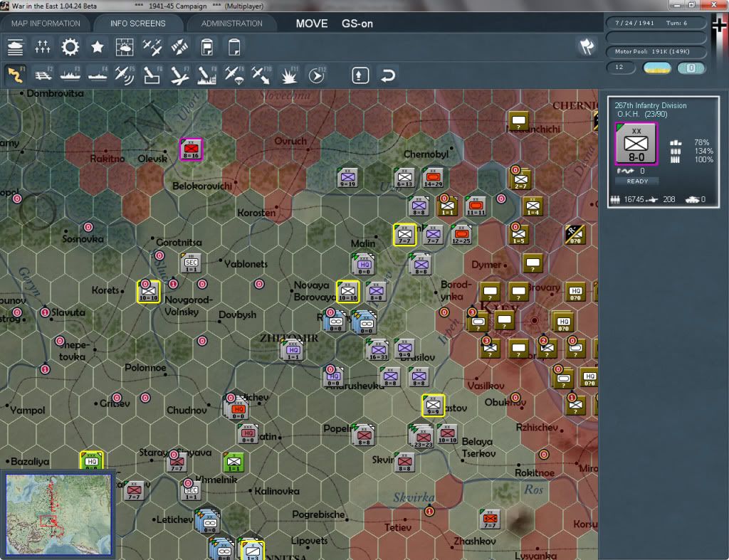The image size is (729, 560).
Task: Select the yellow-outlined 7=7 infantry near Malin
Action: pos(404,234)
